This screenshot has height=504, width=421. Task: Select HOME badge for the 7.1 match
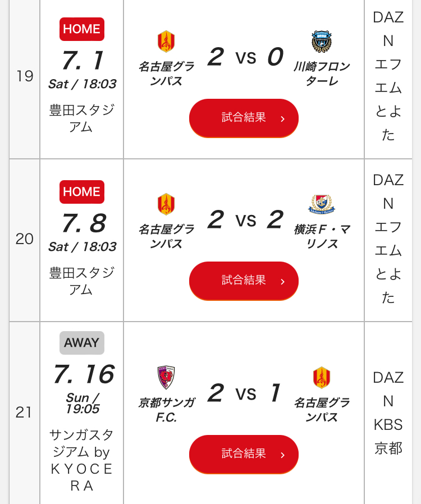[81, 29]
